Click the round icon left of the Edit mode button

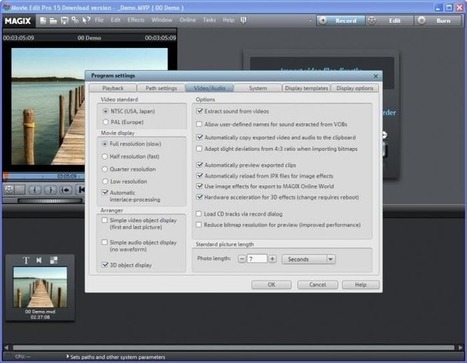(372, 21)
